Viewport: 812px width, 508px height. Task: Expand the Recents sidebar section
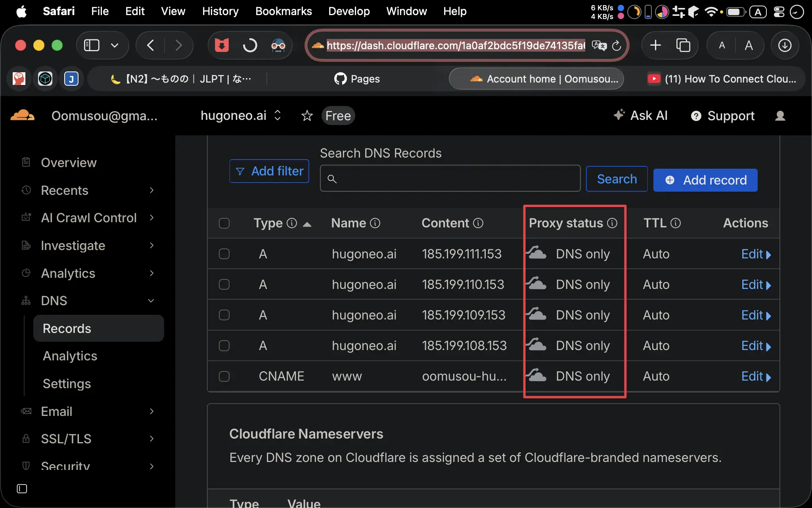151,190
